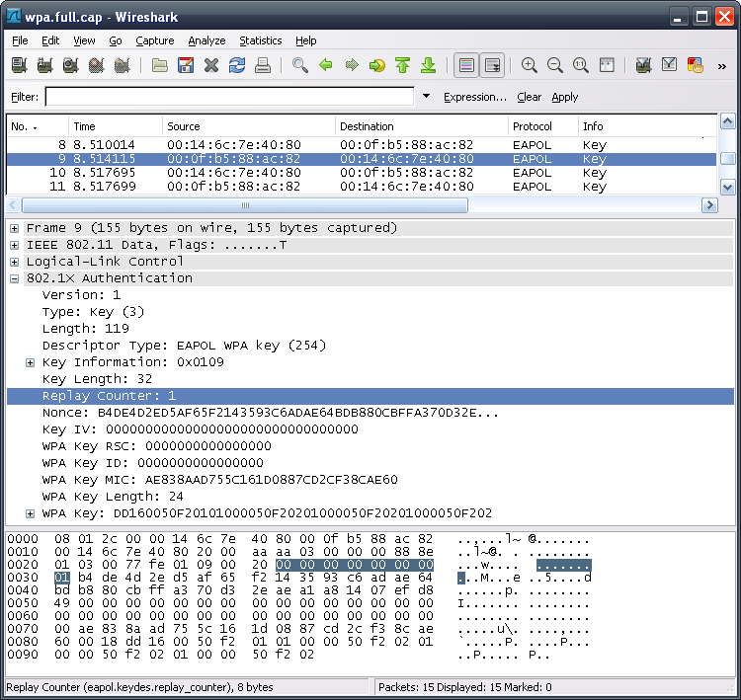
Task: Go to a specific packet number
Action: click(377, 65)
